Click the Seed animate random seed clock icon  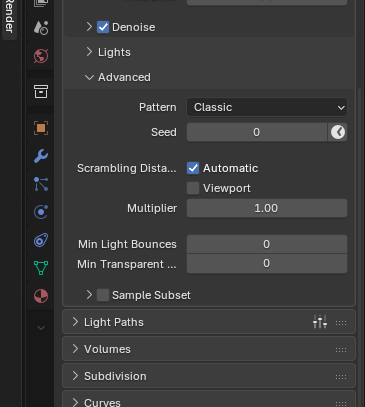point(338,132)
